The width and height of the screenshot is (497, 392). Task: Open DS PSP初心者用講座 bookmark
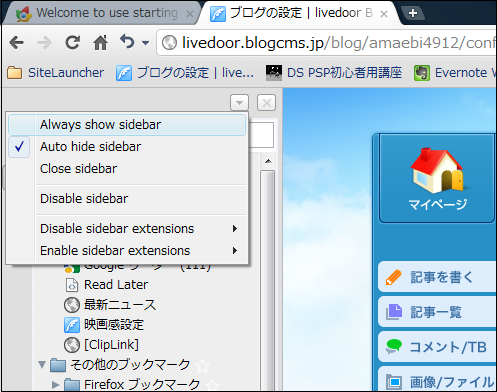(x=334, y=73)
